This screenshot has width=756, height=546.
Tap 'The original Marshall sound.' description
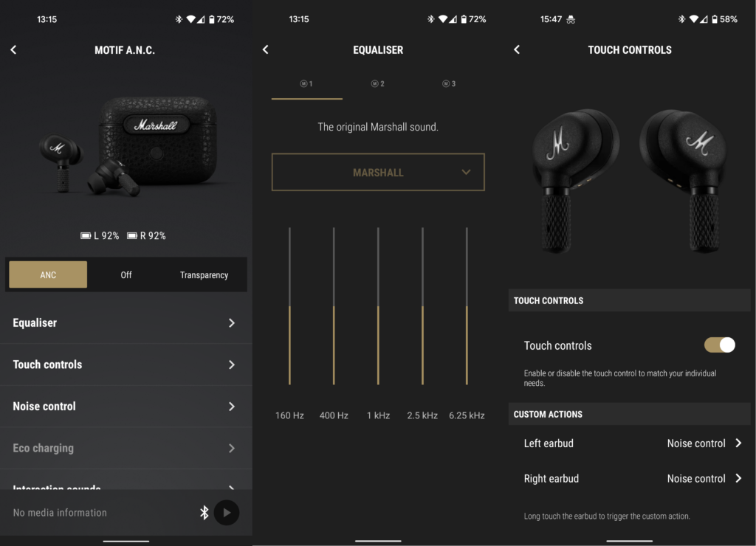(378, 127)
